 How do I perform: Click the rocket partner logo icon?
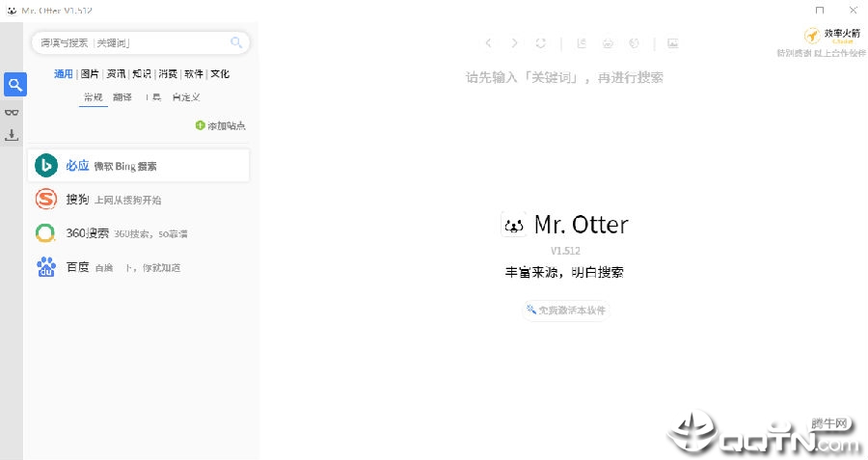(x=812, y=36)
